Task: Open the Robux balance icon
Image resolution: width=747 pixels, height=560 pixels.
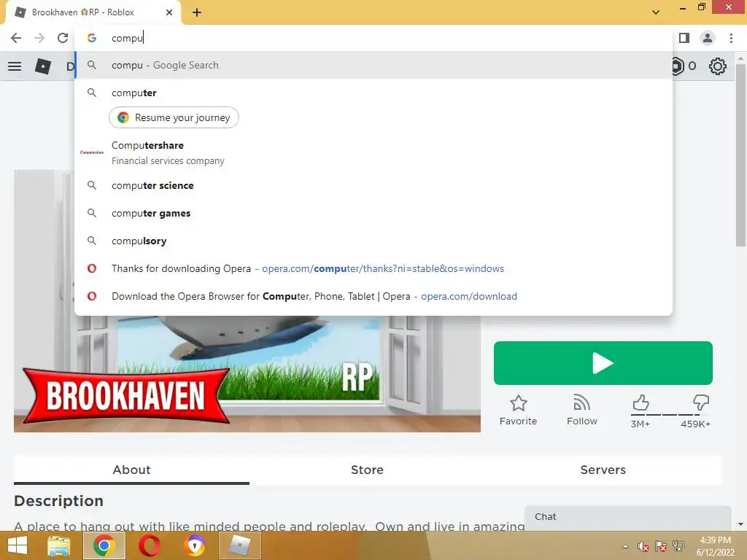Action: point(678,66)
